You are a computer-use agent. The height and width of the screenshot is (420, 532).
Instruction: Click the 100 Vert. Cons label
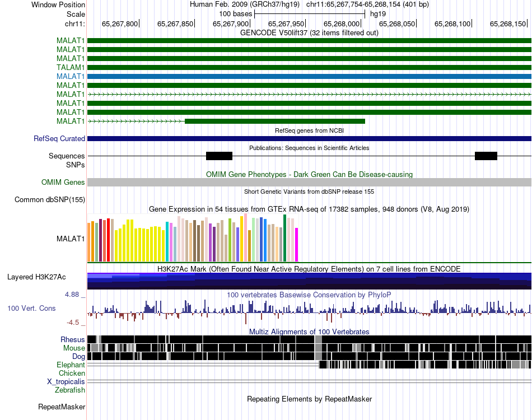pyautogui.click(x=31, y=309)
